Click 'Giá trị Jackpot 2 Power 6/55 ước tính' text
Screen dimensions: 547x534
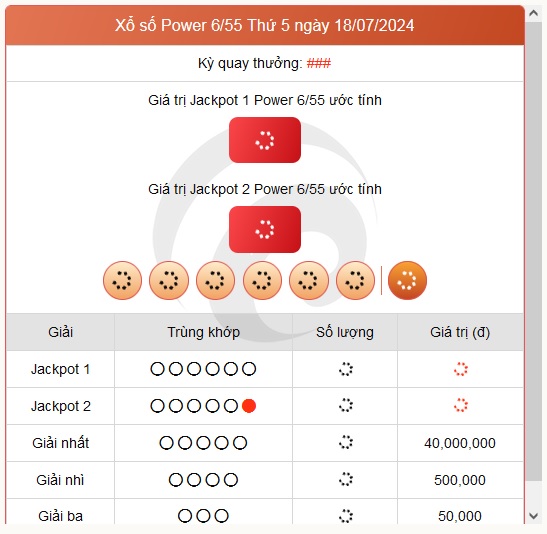(x=265, y=189)
